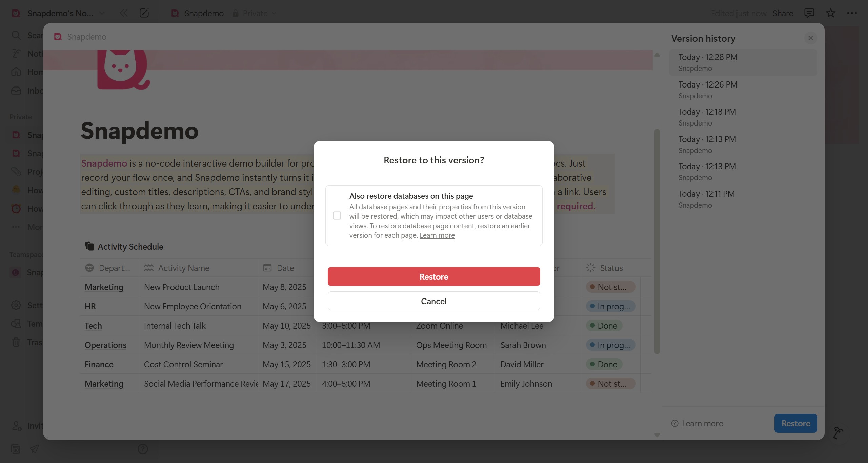Click Done status on Internal Tech Talk row
The image size is (868, 463).
click(x=604, y=326)
